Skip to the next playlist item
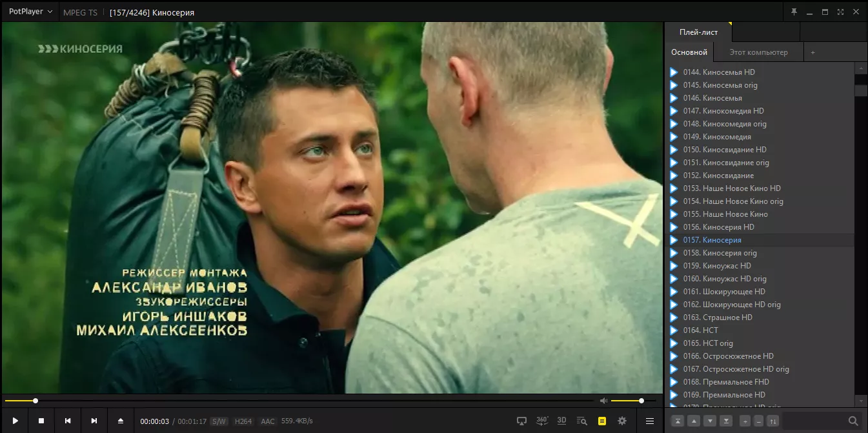Viewport: 868px width, 433px height. [x=94, y=421]
